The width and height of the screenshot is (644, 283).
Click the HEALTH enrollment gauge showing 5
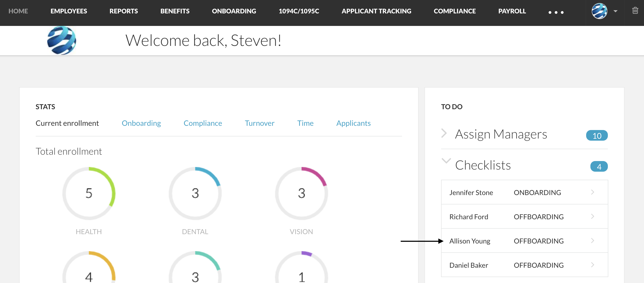click(x=89, y=193)
